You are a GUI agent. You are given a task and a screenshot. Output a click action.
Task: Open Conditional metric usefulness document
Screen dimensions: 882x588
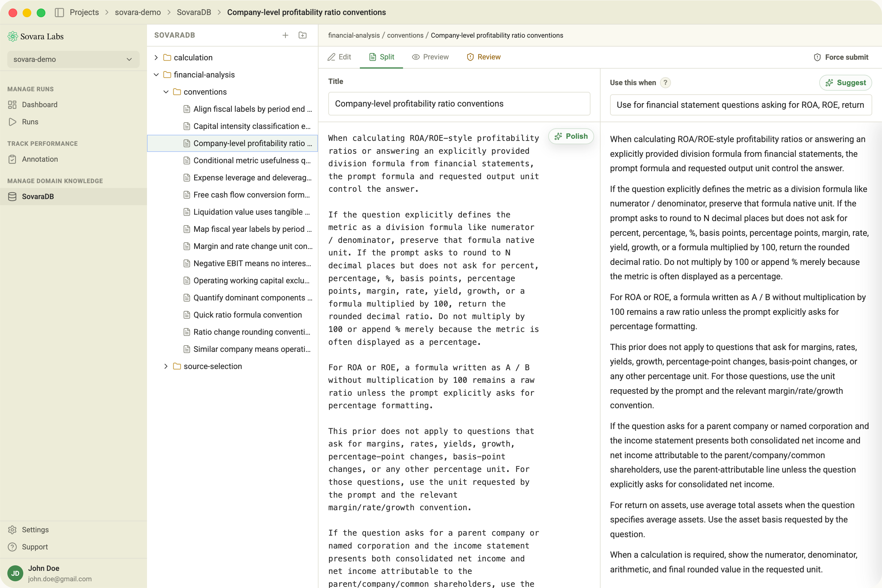coord(232,160)
